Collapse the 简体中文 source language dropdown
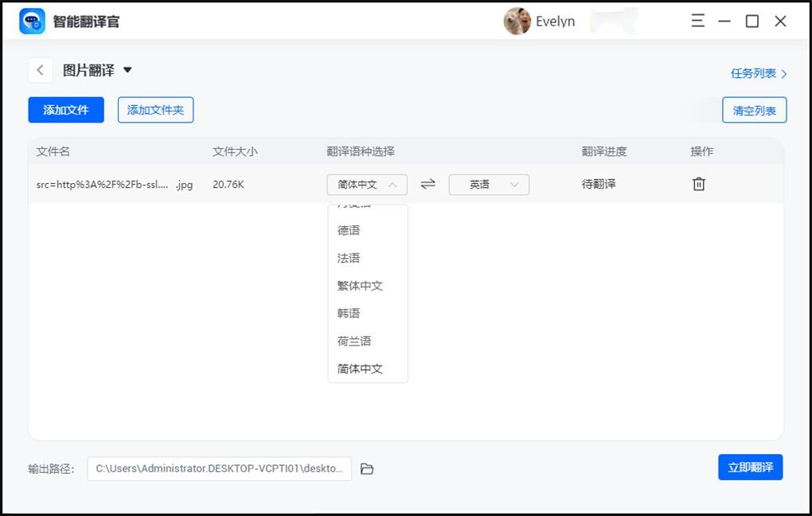The height and width of the screenshot is (516, 812). [367, 185]
